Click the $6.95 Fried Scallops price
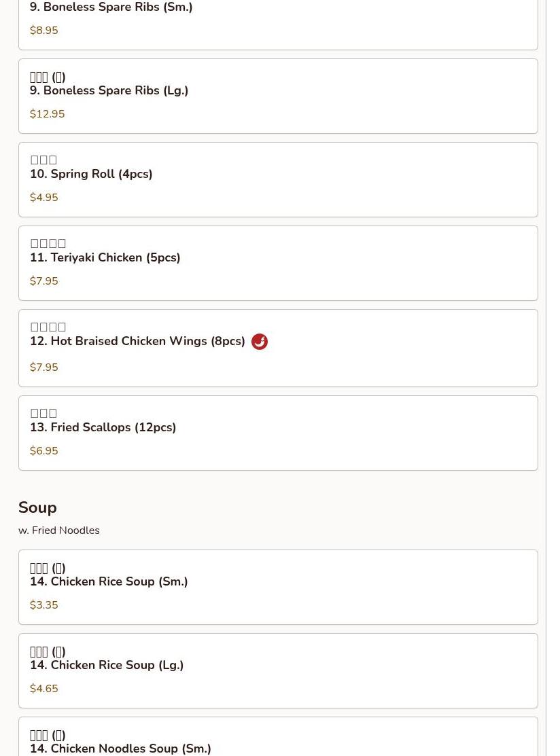The image size is (560, 756). coord(44,451)
